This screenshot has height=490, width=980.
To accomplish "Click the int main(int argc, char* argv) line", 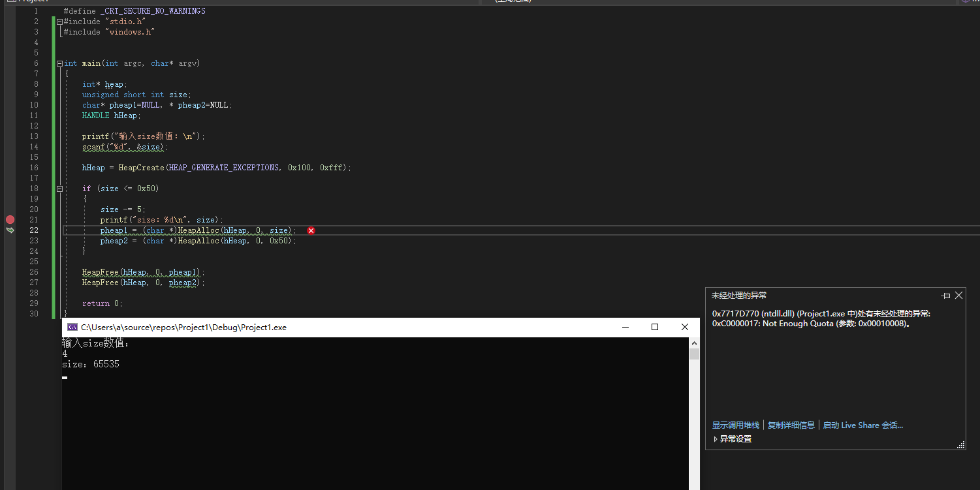I will 132,63.
